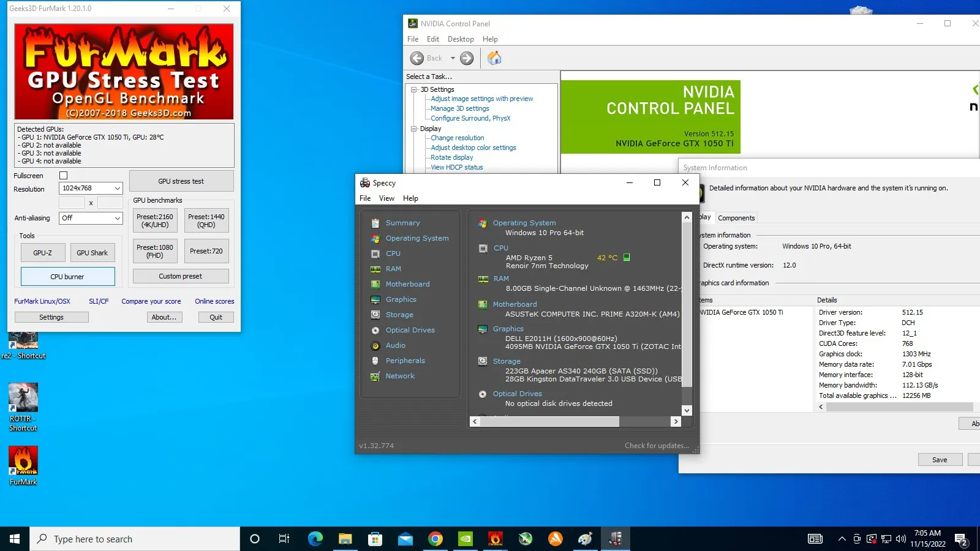Viewport: 980px width, 551px height.
Task: Save the NVIDIA System Information
Action: [940, 460]
